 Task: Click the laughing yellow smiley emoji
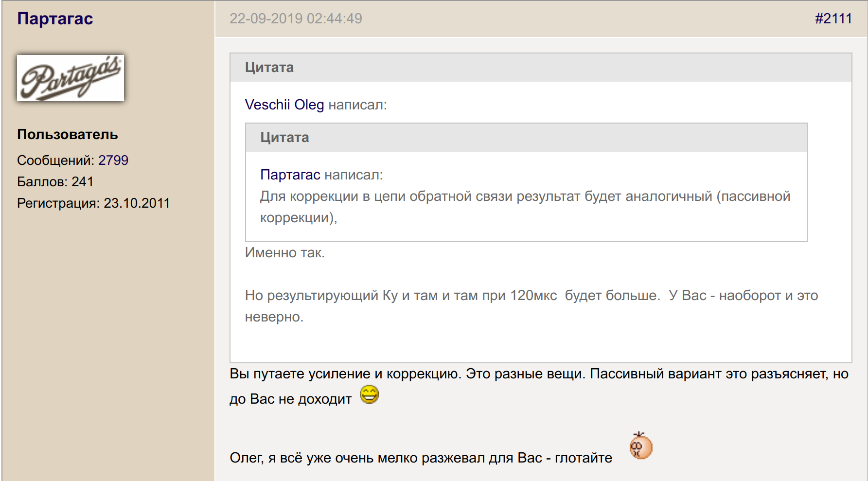pos(369,394)
